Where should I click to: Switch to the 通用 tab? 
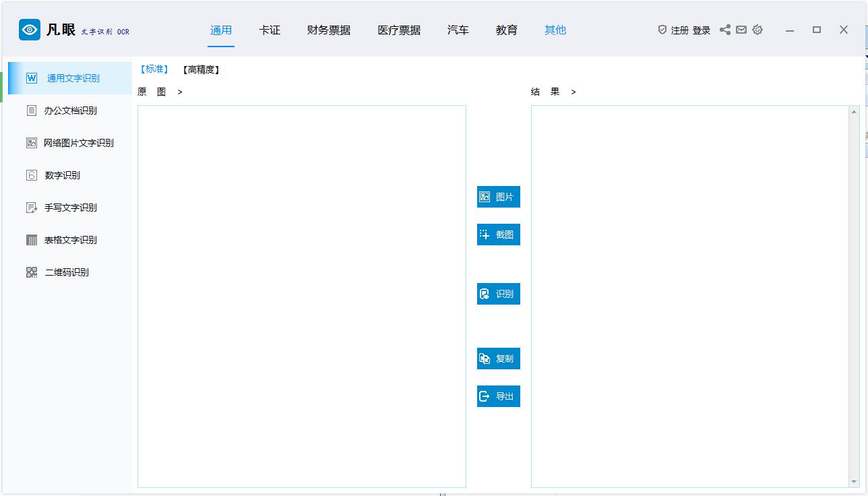click(x=221, y=30)
